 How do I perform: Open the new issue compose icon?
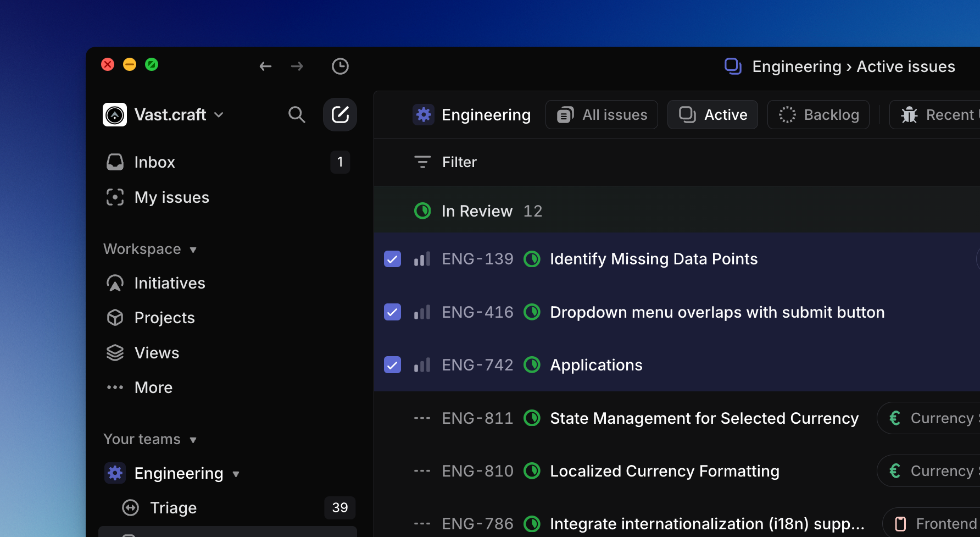tap(340, 115)
